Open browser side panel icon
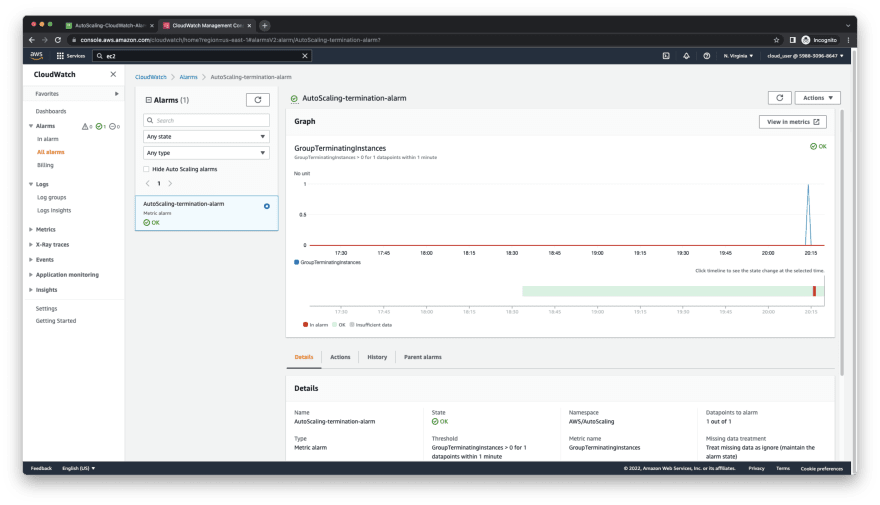Screen dimensions: 880x505 click(792, 40)
